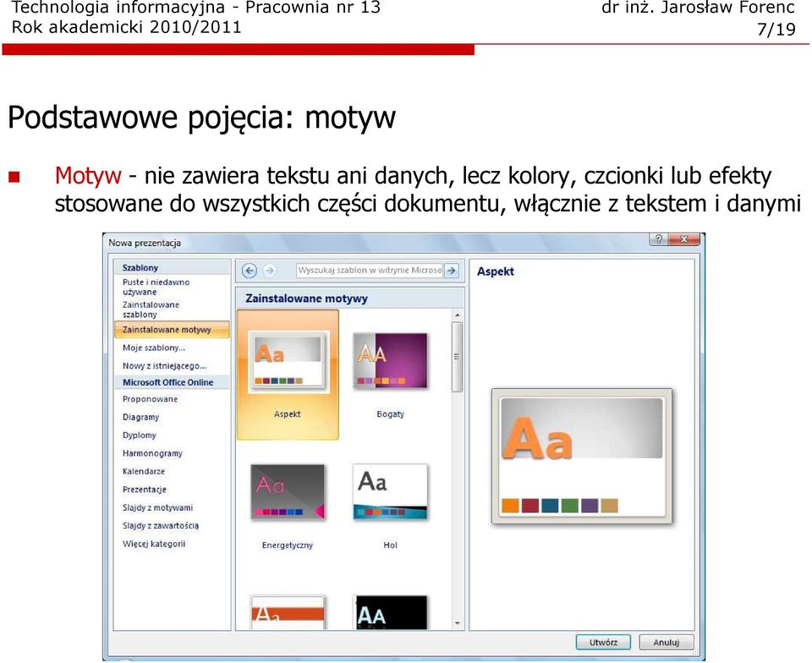Click the Utwórz button

[x=603, y=643]
